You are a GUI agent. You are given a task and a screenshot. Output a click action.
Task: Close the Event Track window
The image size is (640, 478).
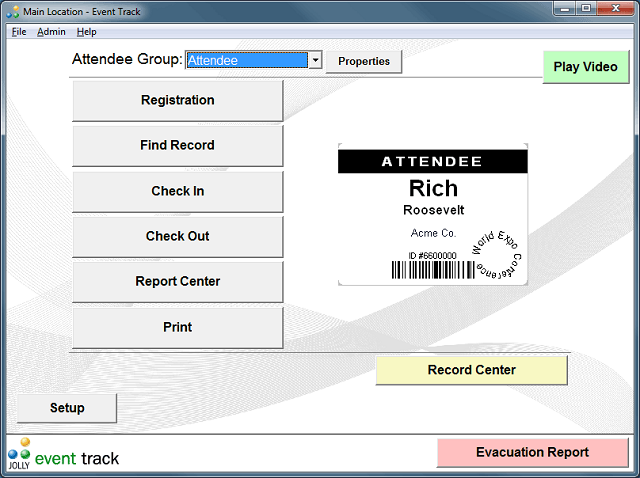tap(616, 8)
